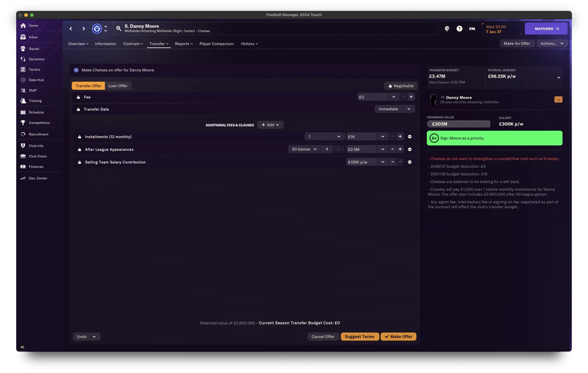588x373 pixels.
Task: Click the Make Offer button
Action: [398, 336]
